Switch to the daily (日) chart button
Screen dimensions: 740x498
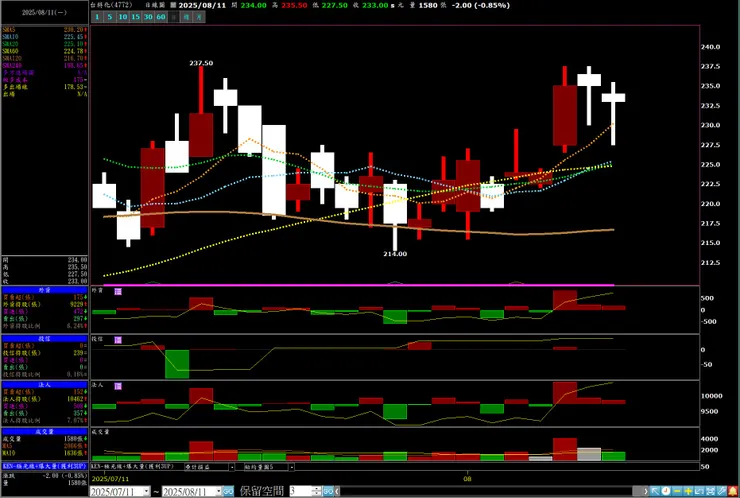(x=173, y=17)
